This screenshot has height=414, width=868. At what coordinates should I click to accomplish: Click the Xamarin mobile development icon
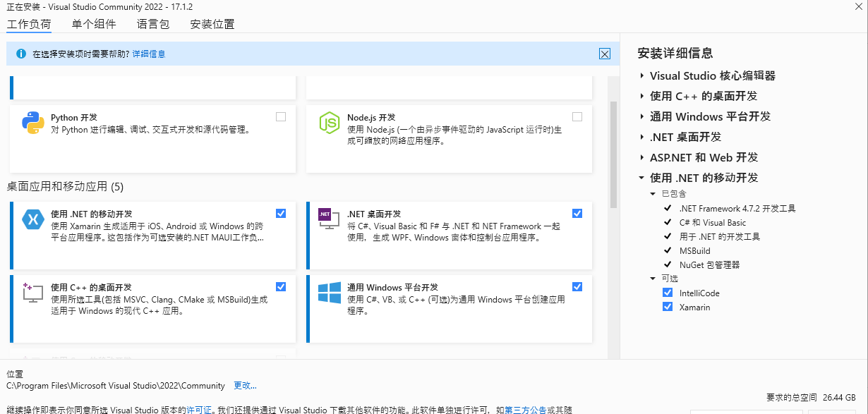click(x=33, y=219)
